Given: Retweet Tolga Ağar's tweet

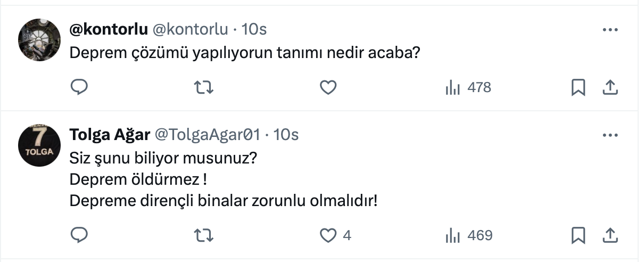Looking at the screenshot, I should tap(204, 235).
